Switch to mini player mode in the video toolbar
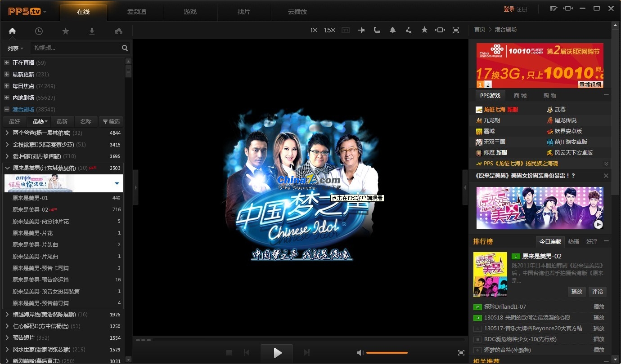 (440, 30)
